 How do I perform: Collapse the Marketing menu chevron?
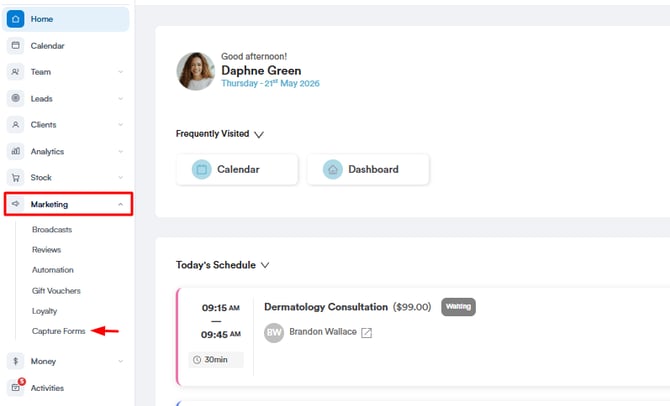coord(120,204)
